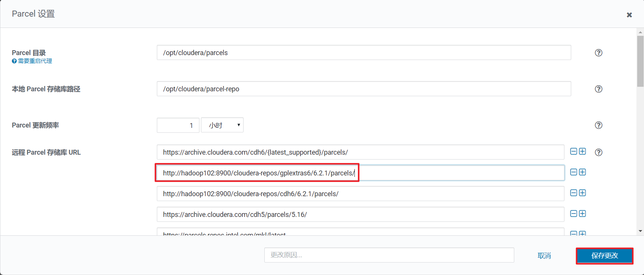This screenshot has height=275, width=644.
Task: Focus the 更改原因 input field
Action: tap(389, 255)
